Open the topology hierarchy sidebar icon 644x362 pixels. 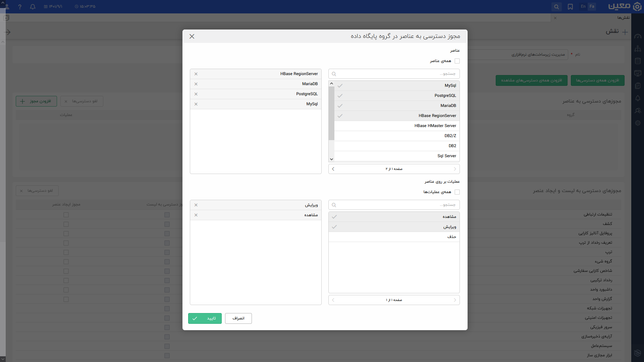[x=638, y=49]
